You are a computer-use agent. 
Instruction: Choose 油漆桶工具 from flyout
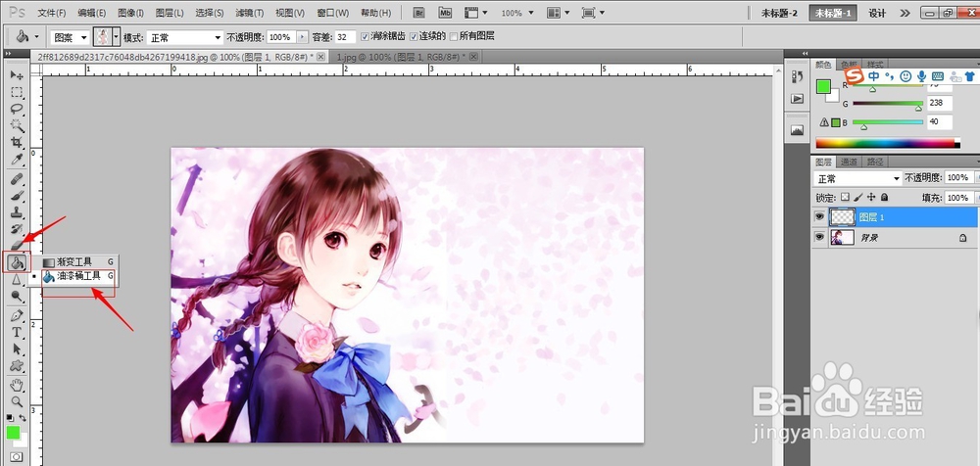(78, 276)
